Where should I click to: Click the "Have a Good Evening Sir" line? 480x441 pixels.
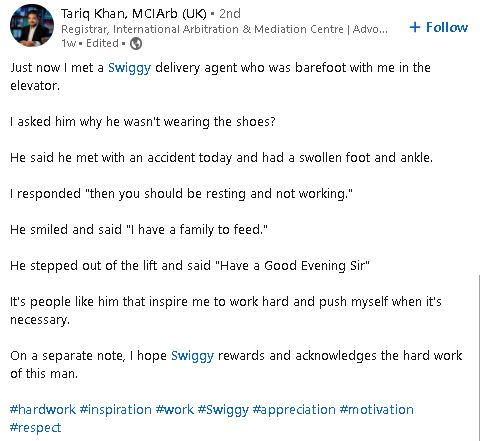tap(190, 266)
